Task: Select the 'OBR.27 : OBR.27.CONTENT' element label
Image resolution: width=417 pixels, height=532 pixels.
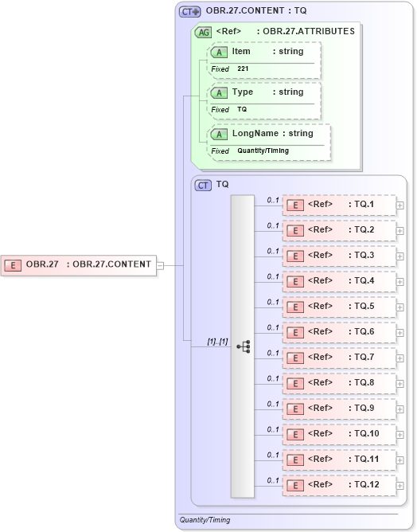Action: 88,264
